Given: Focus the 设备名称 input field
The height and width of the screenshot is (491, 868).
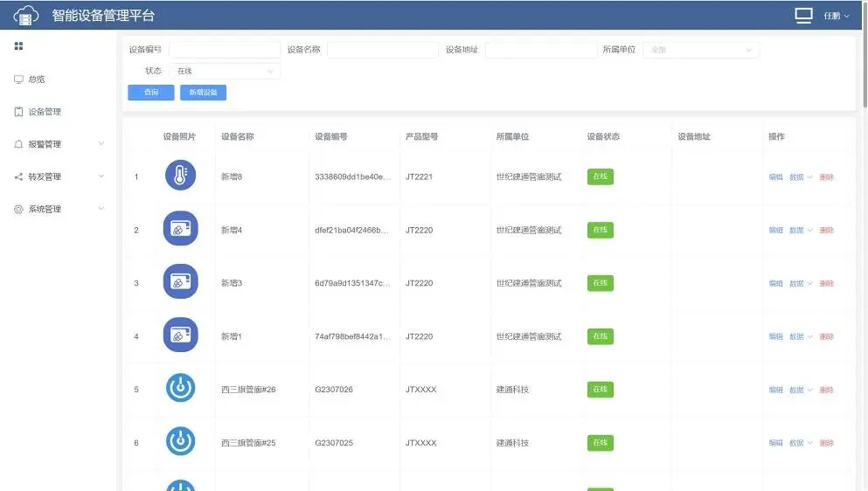Looking at the screenshot, I should [383, 50].
